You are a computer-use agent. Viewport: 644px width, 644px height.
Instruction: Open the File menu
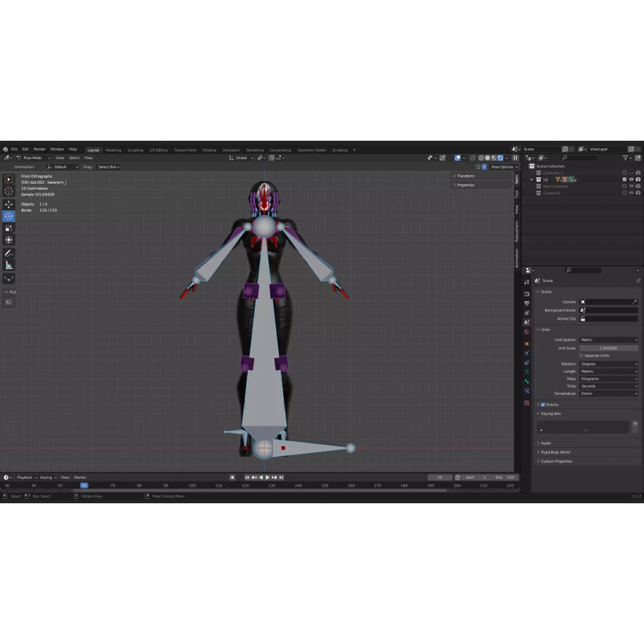click(14, 150)
